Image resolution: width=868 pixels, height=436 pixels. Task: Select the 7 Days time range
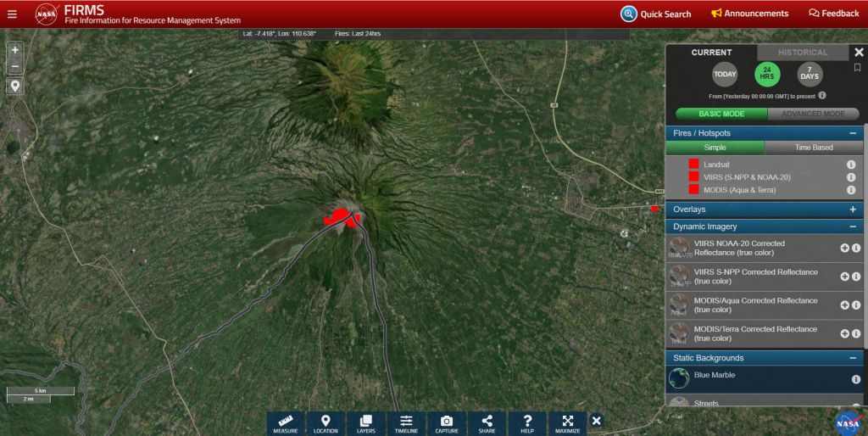pos(810,75)
